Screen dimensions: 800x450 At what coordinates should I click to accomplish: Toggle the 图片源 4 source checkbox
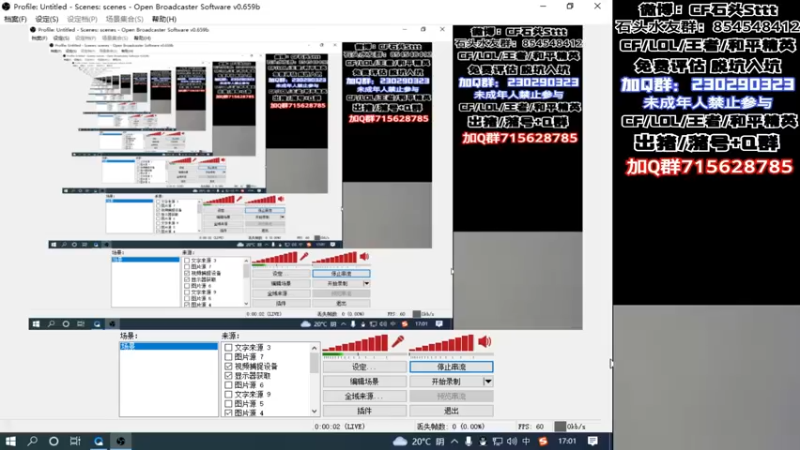[229, 412]
